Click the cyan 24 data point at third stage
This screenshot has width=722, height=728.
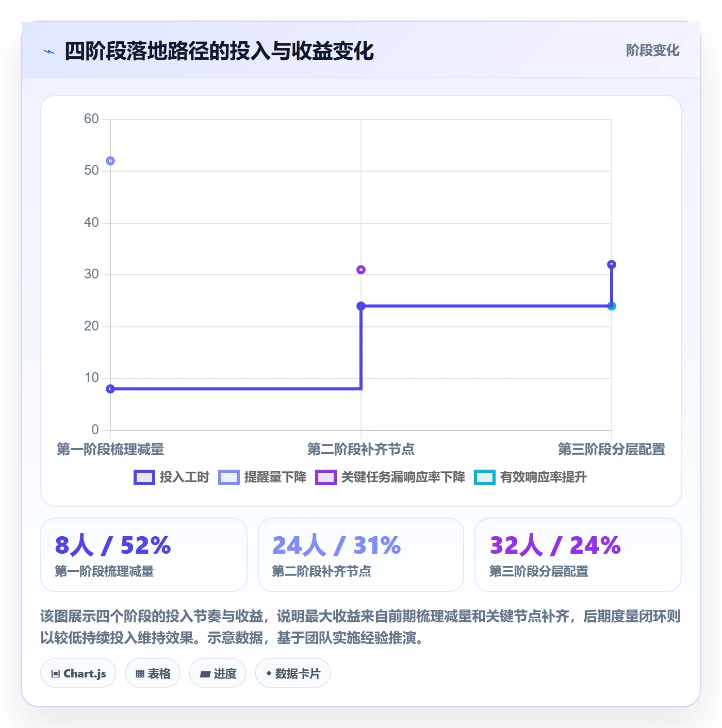612,306
